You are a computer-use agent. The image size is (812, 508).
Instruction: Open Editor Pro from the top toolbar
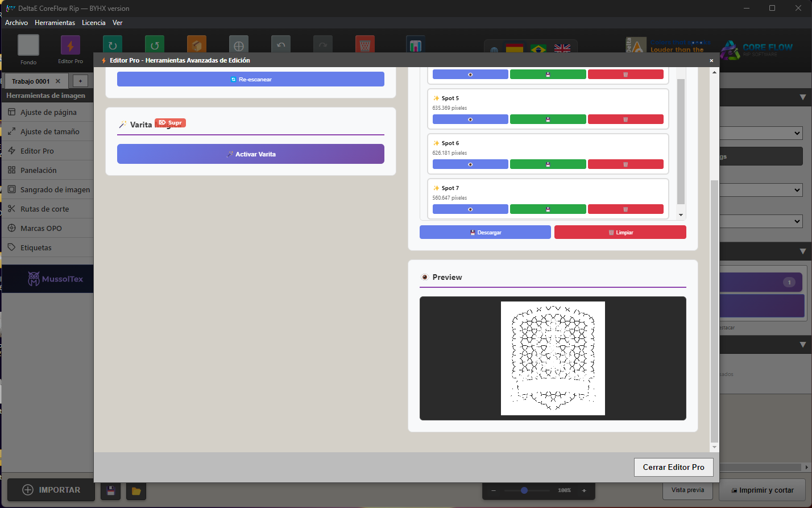(x=71, y=45)
